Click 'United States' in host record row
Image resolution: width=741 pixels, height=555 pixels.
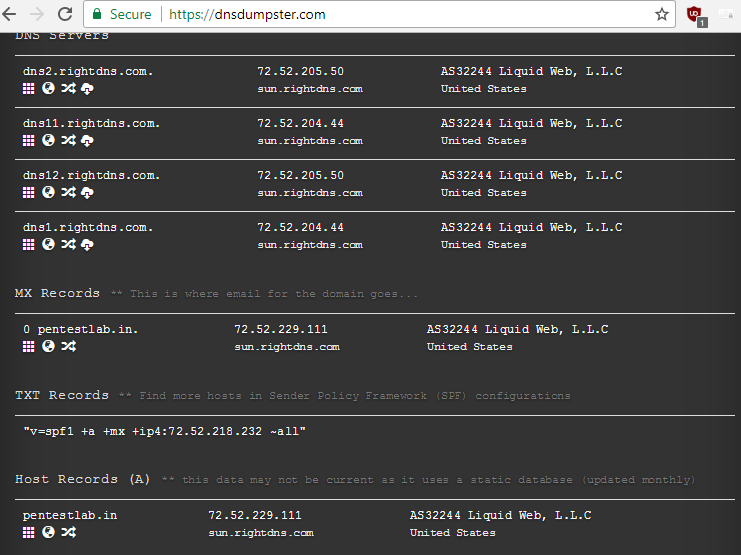(453, 533)
